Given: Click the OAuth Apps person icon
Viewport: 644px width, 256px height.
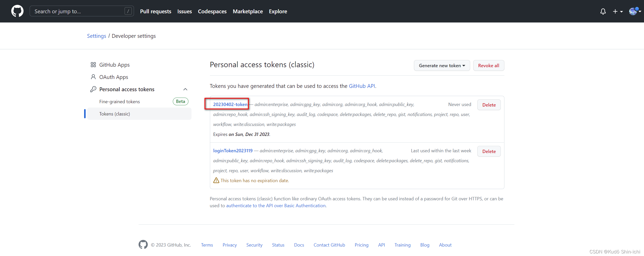Looking at the screenshot, I should click(x=93, y=77).
